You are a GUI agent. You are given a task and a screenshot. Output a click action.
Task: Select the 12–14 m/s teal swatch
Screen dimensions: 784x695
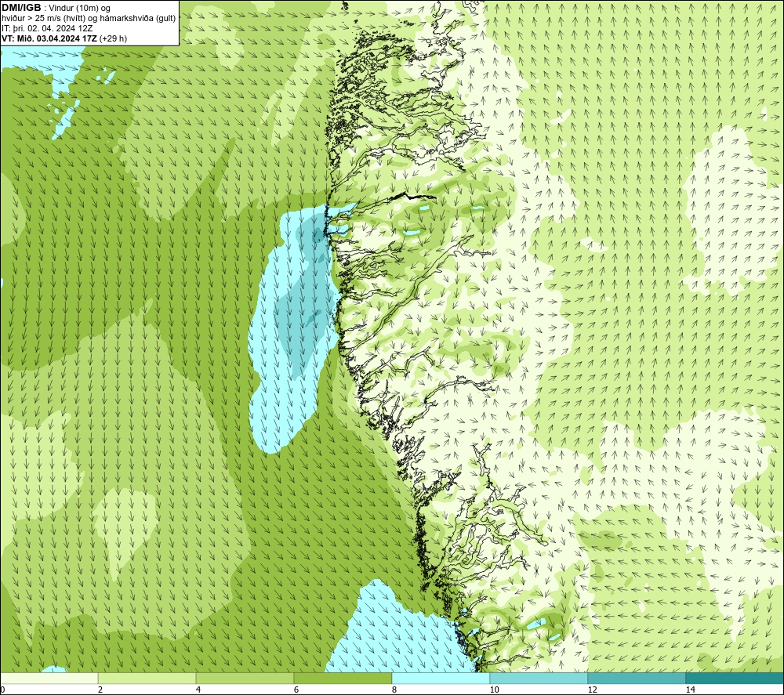[x=637, y=678]
